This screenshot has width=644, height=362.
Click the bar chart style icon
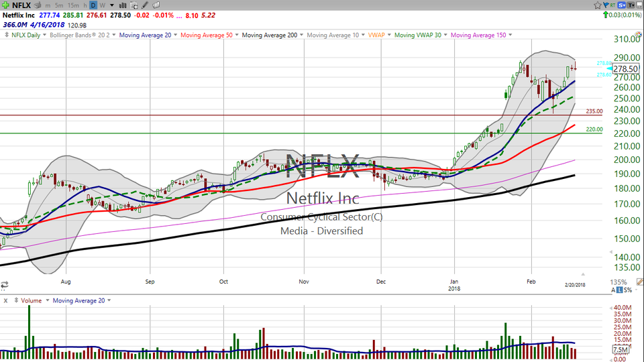[122, 5]
